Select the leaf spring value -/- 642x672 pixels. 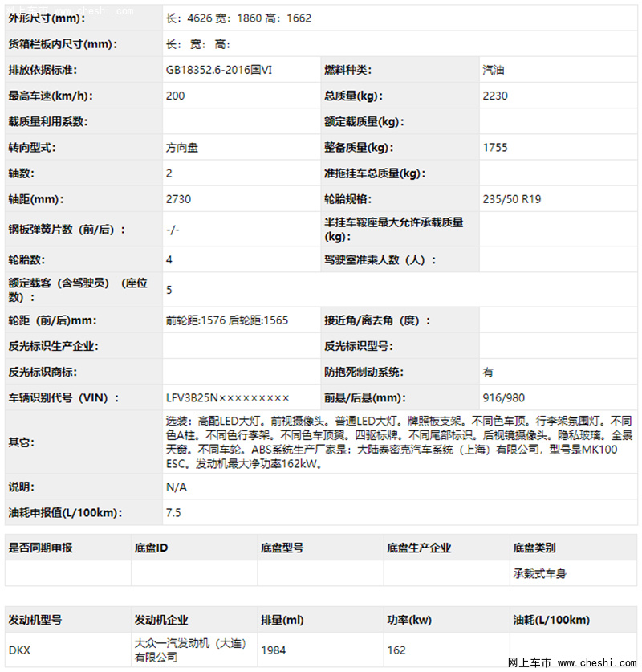click(x=173, y=230)
